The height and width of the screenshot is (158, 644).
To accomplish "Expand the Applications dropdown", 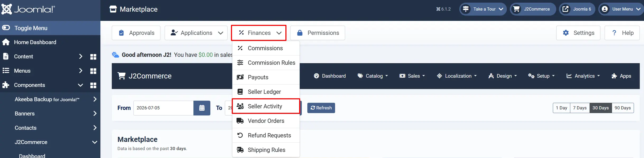I will pos(196,33).
